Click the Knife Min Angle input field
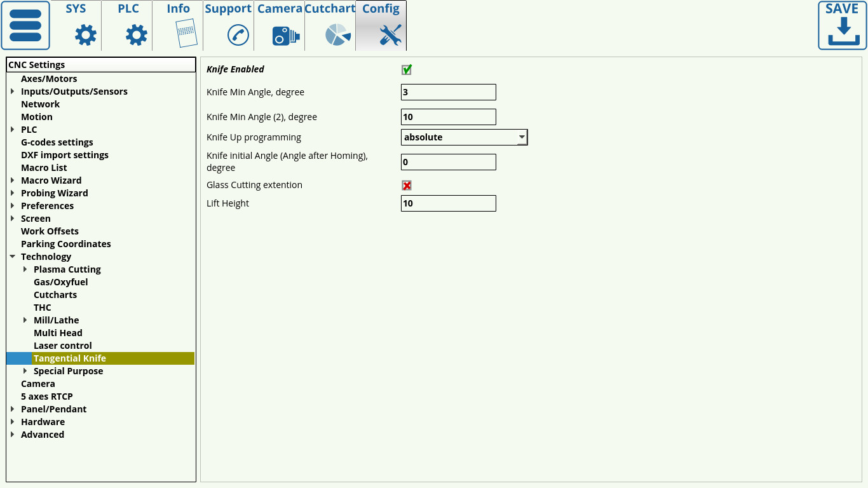The height and width of the screenshot is (488, 868). (448, 92)
